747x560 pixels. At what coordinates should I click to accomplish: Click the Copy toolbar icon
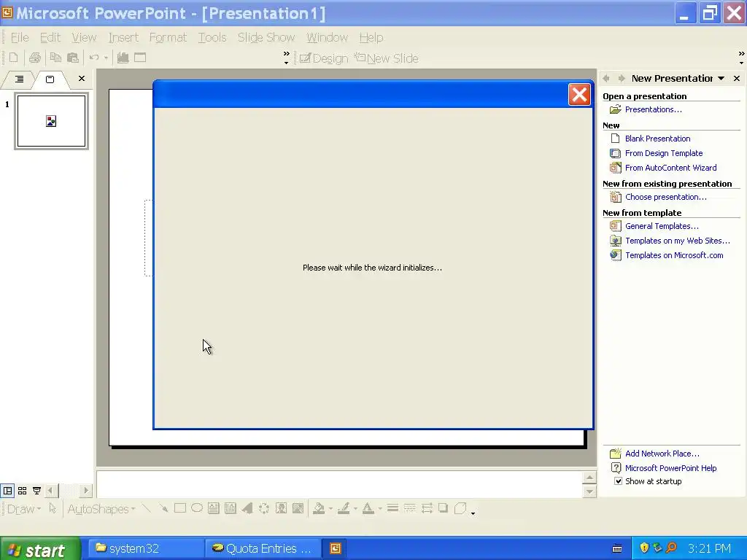(x=55, y=58)
